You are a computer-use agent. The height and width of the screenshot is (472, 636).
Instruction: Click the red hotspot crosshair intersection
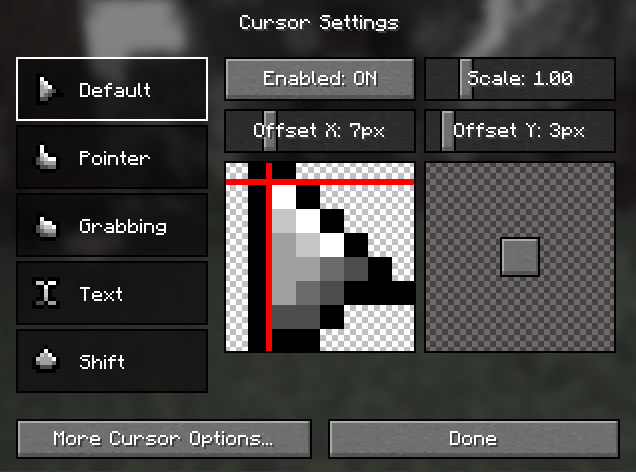pyautogui.click(x=269, y=182)
